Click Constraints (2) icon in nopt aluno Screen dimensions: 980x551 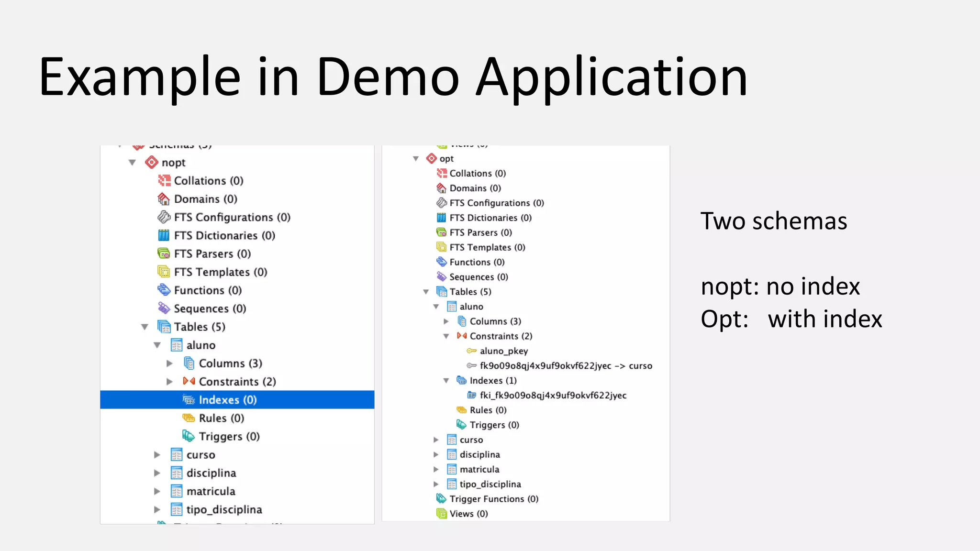[189, 381]
